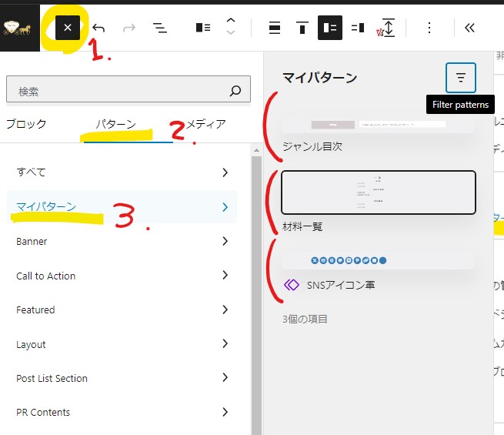The width and height of the screenshot is (504, 435).
Task: Close the block inserter with the X button
Action: 68,28
